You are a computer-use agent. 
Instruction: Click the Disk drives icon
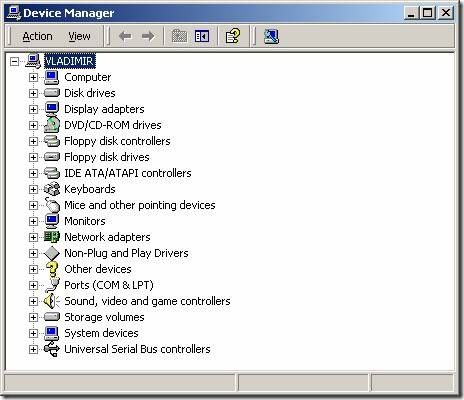tap(52, 93)
